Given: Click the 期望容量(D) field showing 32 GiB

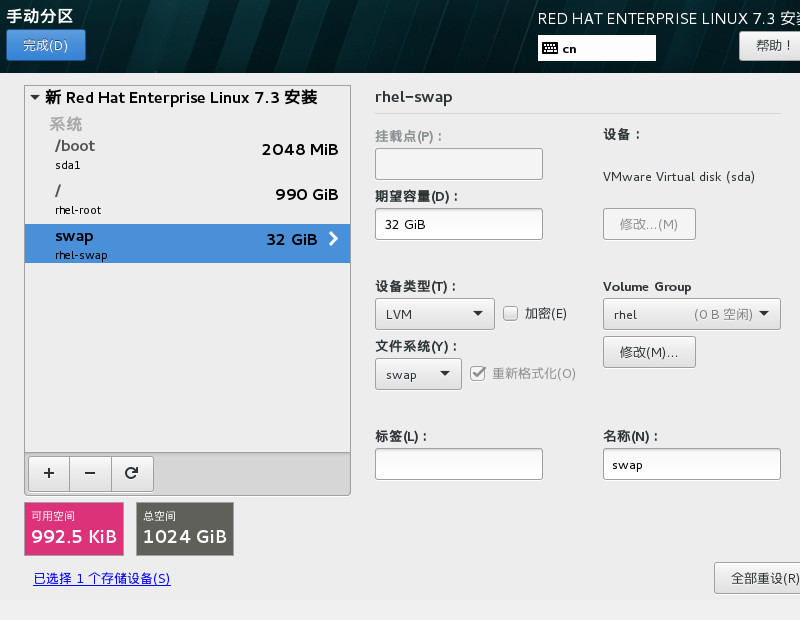Looking at the screenshot, I should tap(459, 224).
